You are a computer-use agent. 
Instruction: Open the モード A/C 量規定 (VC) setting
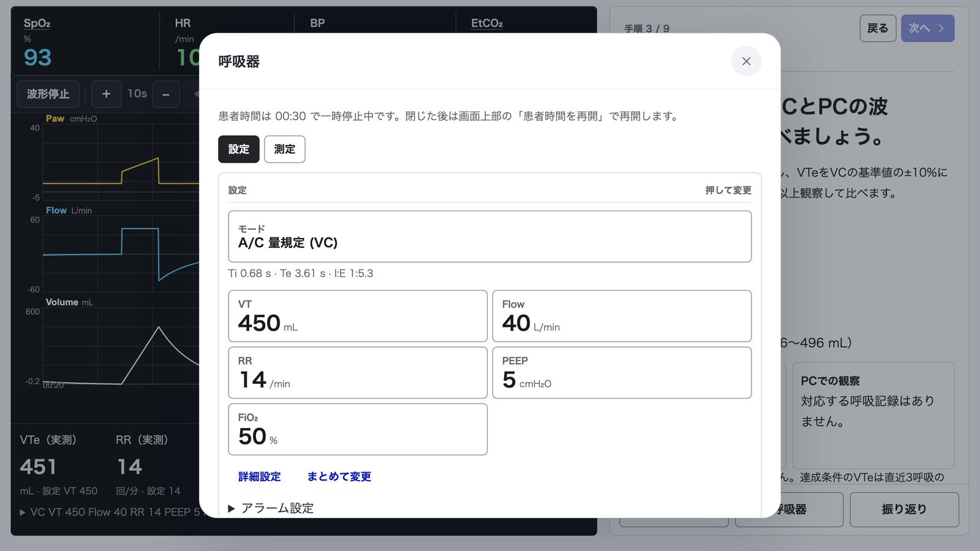click(490, 236)
